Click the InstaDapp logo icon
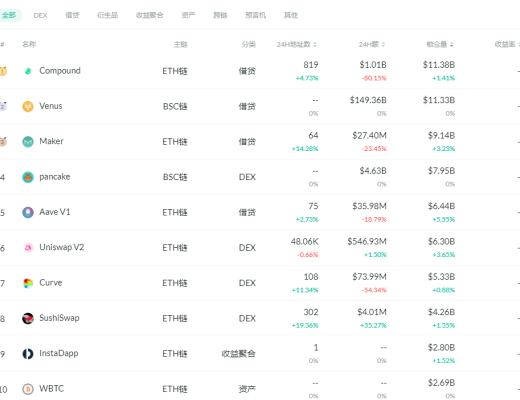 coord(28,354)
